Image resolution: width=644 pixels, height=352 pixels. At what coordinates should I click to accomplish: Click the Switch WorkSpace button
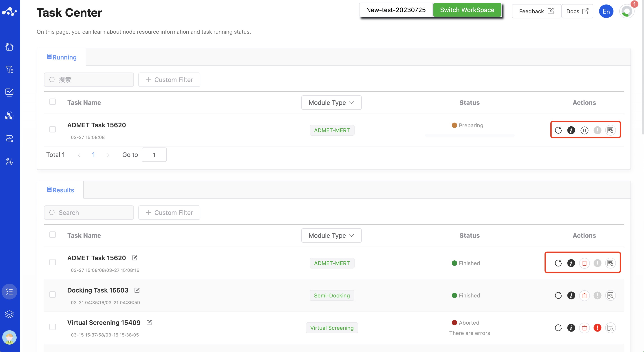pyautogui.click(x=467, y=10)
